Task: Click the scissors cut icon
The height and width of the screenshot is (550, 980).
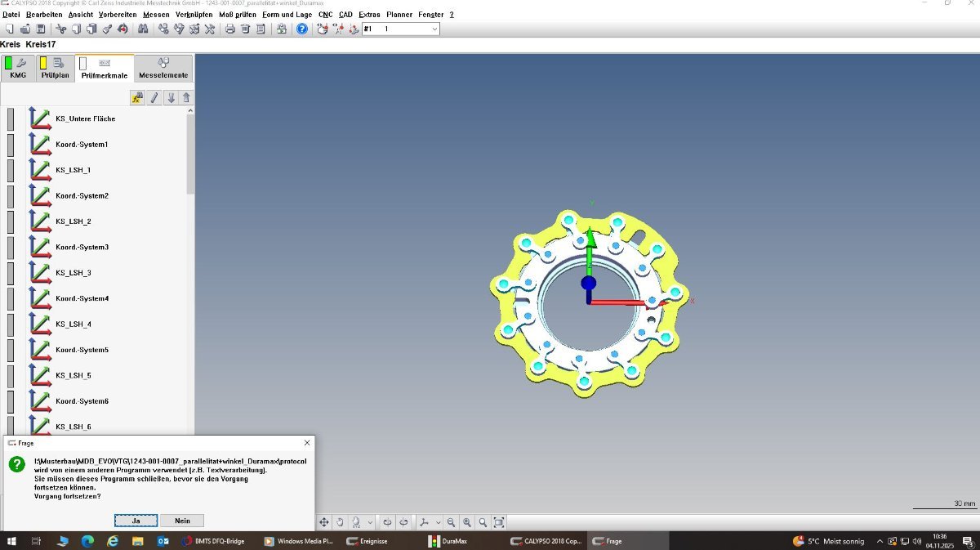Action: coord(61,29)
